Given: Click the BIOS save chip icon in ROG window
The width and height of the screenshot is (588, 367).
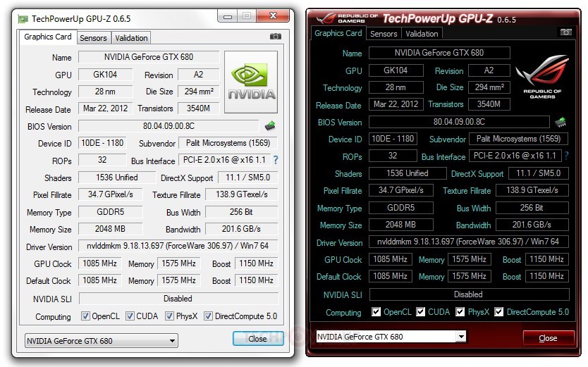Looking at the screenshot, I should (x=561, y=122).
